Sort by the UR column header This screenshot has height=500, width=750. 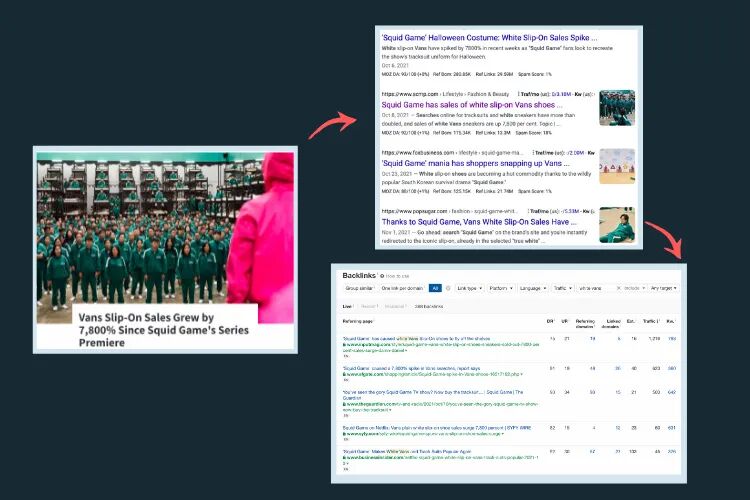pos(565,321)
